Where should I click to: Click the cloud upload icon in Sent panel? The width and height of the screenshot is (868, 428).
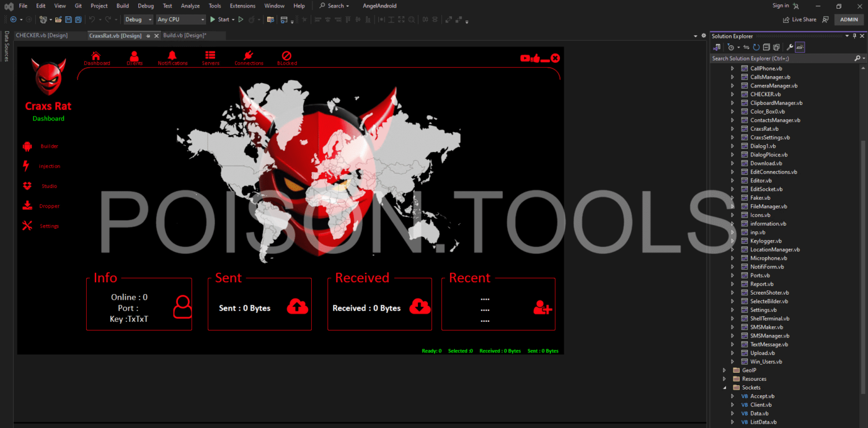click(298, 306)
